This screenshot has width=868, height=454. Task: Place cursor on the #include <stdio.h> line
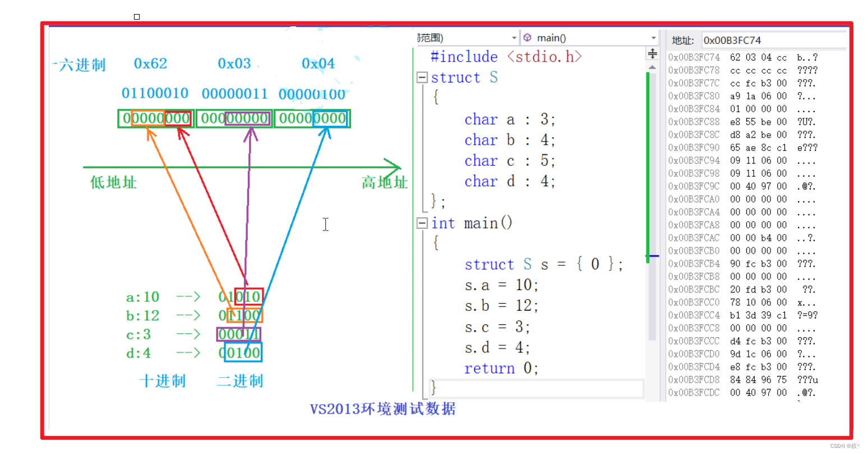(506, 57)
